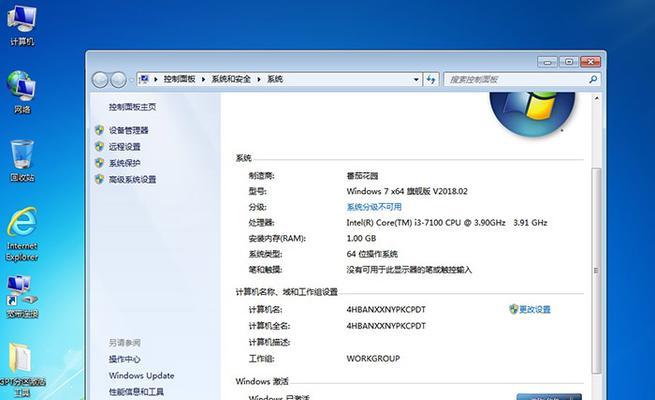The width and height of the screenshot is (655, 400).
Task: Open 系统保护 link
Action: point(124,163)
